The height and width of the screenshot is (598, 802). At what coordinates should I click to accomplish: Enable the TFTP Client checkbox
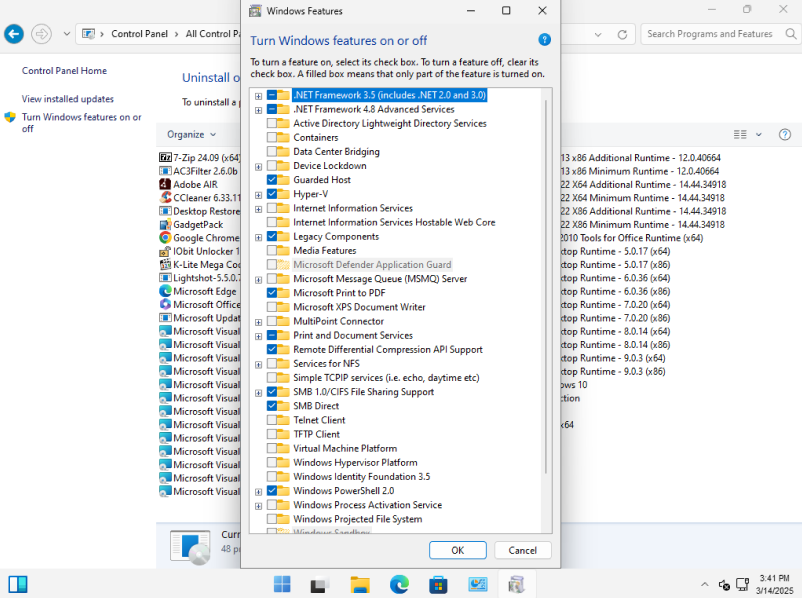(x=272, y=434)
